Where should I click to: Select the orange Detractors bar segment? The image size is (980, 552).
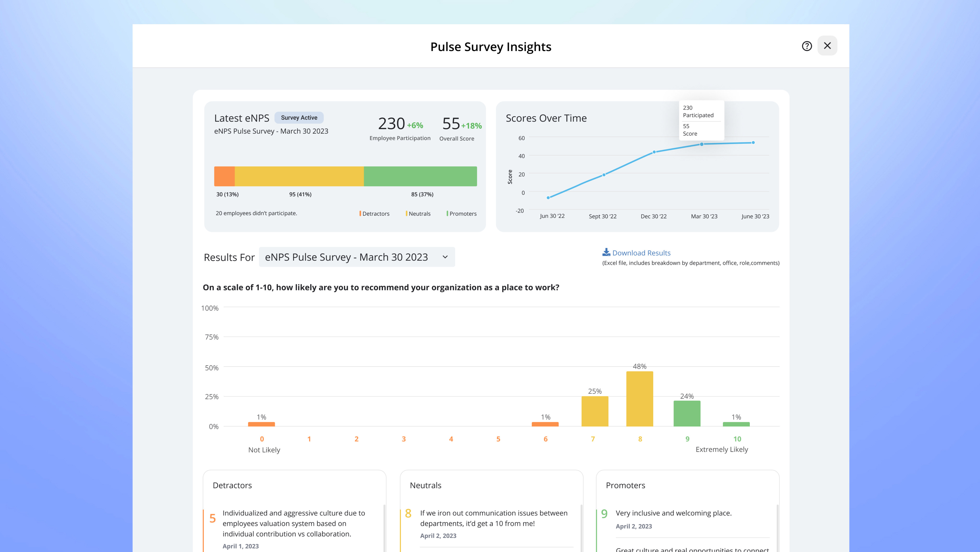tap(224, 176)
